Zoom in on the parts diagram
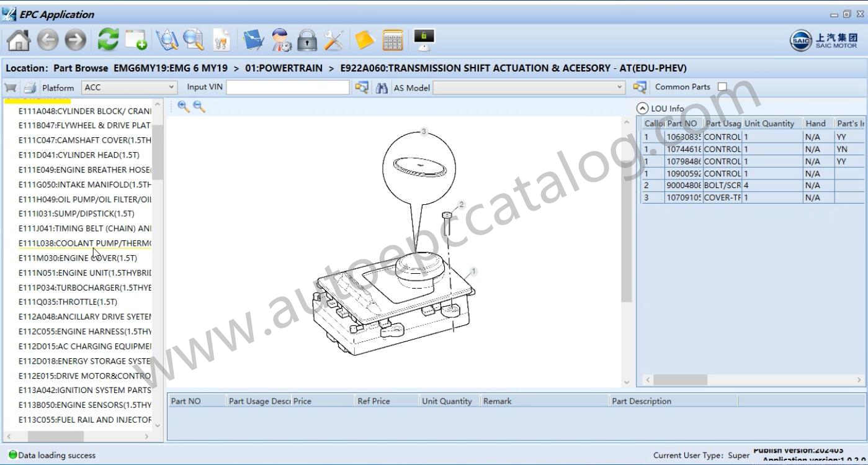Viewport: 868px width, 465px height. coord(183,107)
